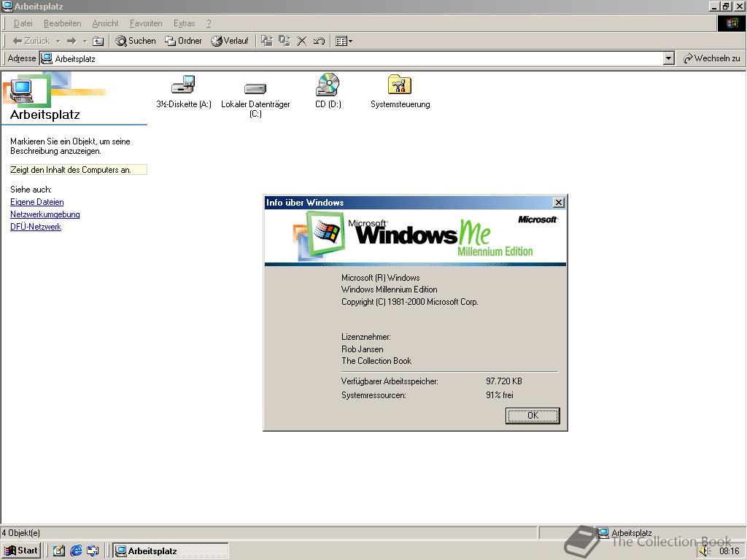747x560 pixels.
Task: Click the Windows logo throbber icon
Action: pyautogui.click(x=731, y=23)
